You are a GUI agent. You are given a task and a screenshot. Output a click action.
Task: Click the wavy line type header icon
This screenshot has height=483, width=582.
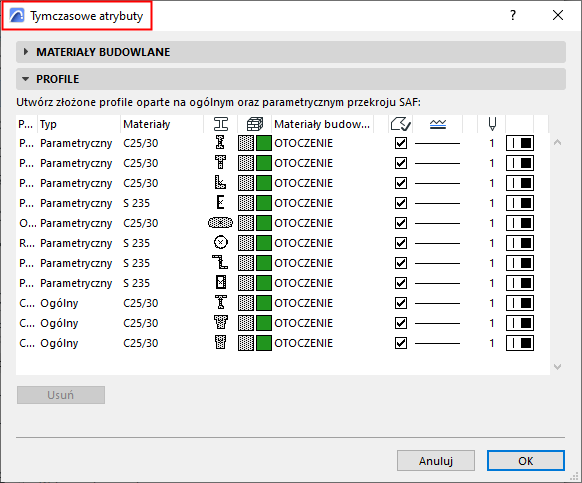[438, 124]
